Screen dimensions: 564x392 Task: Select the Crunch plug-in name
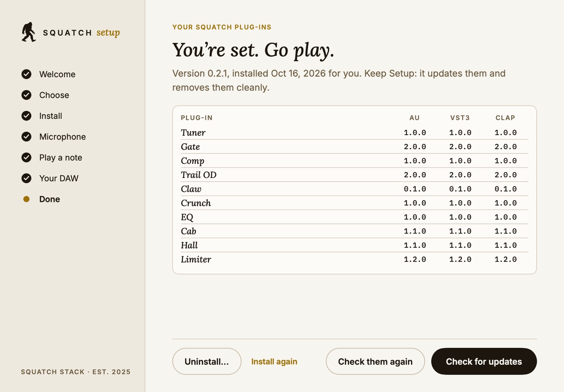(196, 203)
